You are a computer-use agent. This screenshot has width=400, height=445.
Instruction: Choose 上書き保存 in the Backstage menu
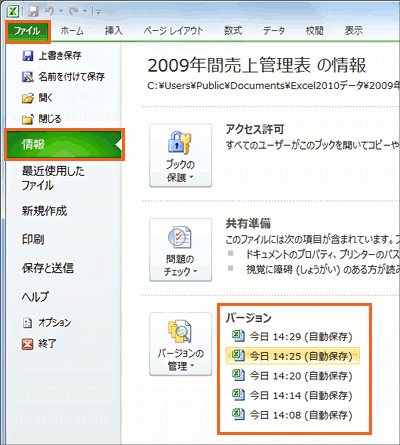click(52, 55)
